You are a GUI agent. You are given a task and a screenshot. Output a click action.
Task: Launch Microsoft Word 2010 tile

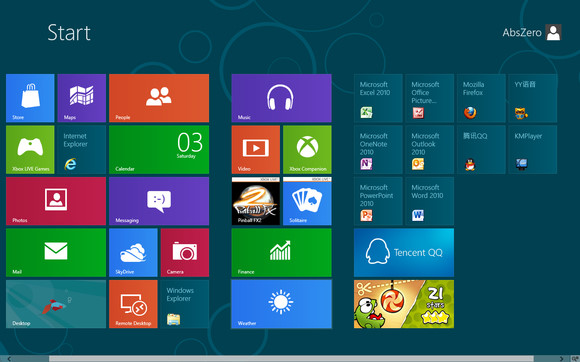tap(429, 201)
